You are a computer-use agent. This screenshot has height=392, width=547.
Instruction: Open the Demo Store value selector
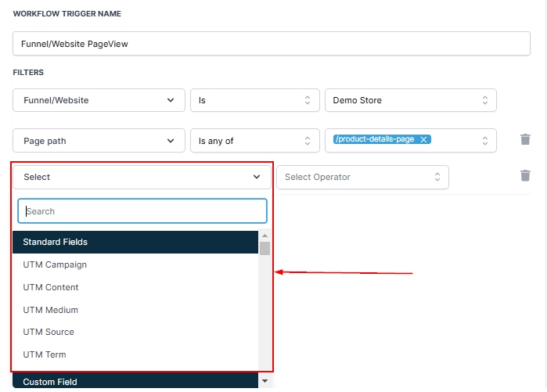410,100
